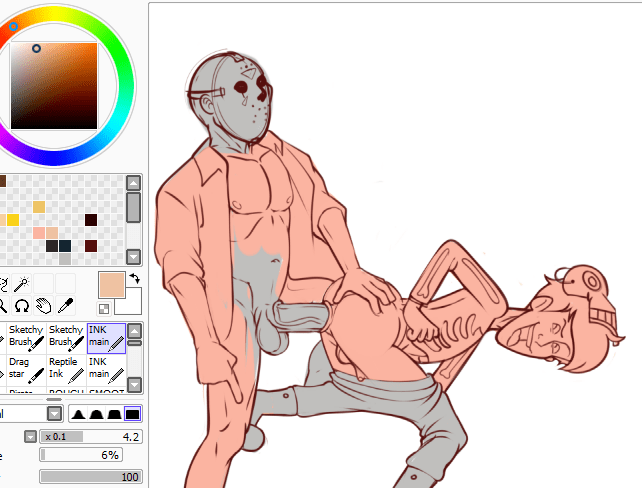
Task: Click the white background color box
Action: (129, 301)
